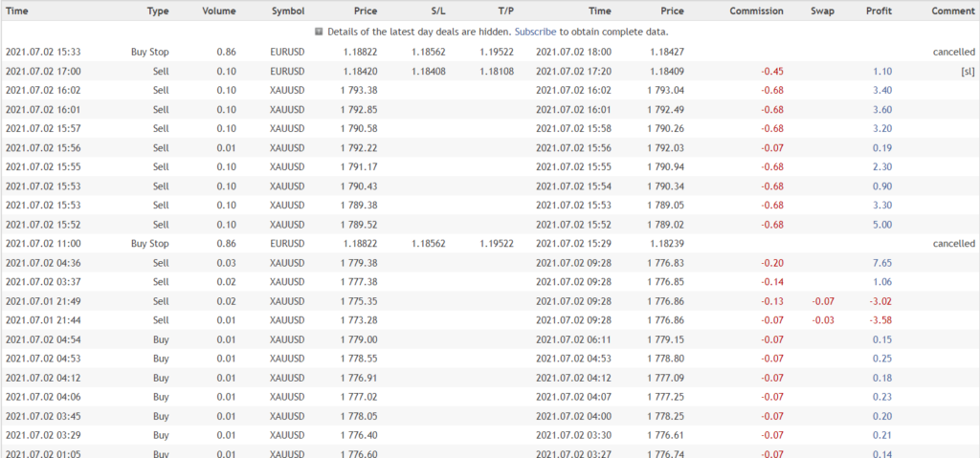Click the T/P column header

pyautogui.click(x=503, y=11)
